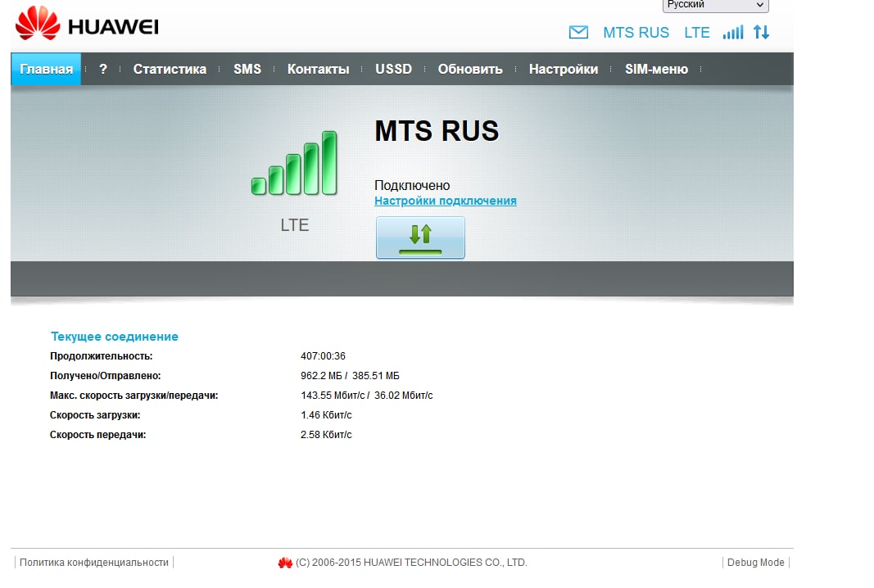Open the Настройки tab
Screen dimensions: 874x588
(564, 69)
